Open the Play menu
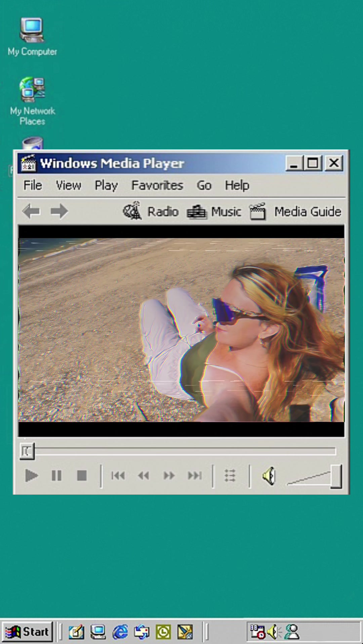 pyautogui.click(x=106, y=185)
